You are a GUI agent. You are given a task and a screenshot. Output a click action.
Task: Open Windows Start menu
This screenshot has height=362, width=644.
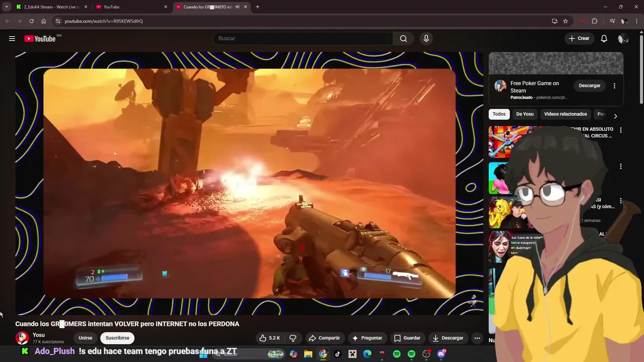click(x=204, y=354)
